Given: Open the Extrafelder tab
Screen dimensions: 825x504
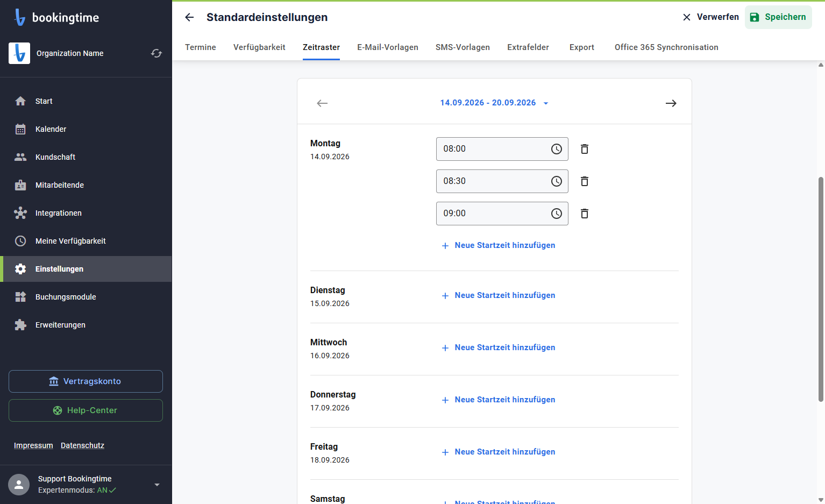Looking at the screenshot, I should tap(528, 47).
